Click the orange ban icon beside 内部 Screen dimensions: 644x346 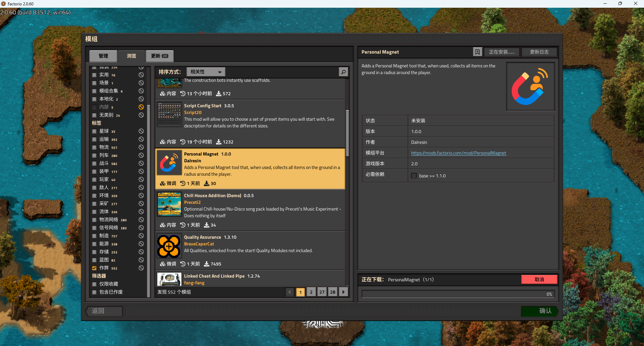141,107
